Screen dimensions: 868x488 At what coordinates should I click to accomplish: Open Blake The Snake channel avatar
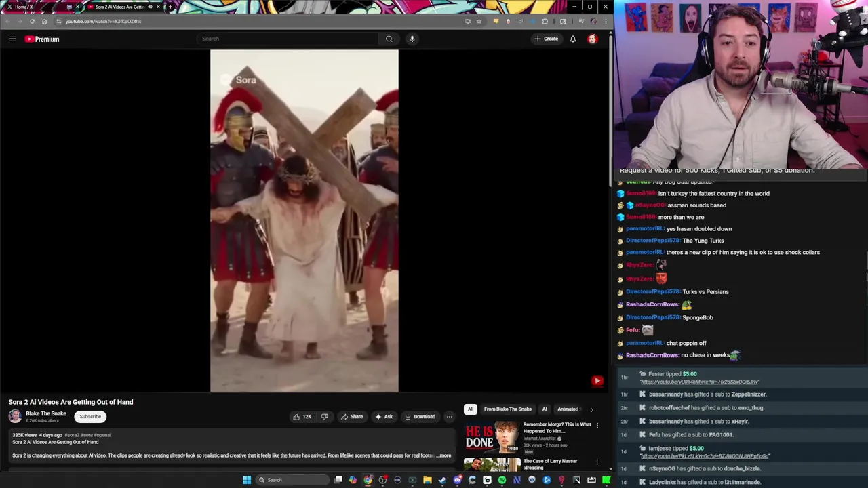tap(15, 416)
